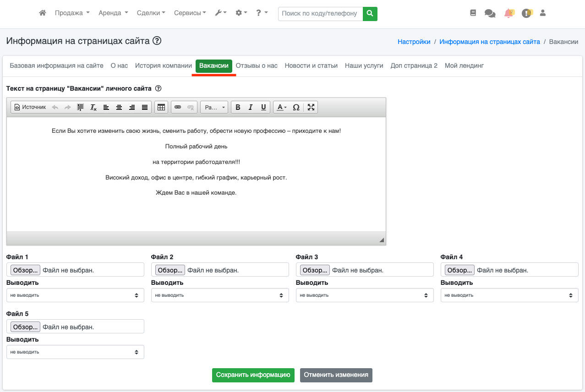
Task: Maximize the text editor
Action: (311, 107)
